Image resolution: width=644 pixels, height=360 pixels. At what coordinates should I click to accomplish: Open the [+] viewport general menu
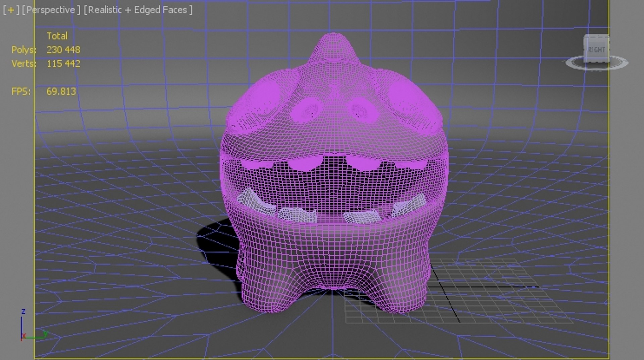coord(11,10)
